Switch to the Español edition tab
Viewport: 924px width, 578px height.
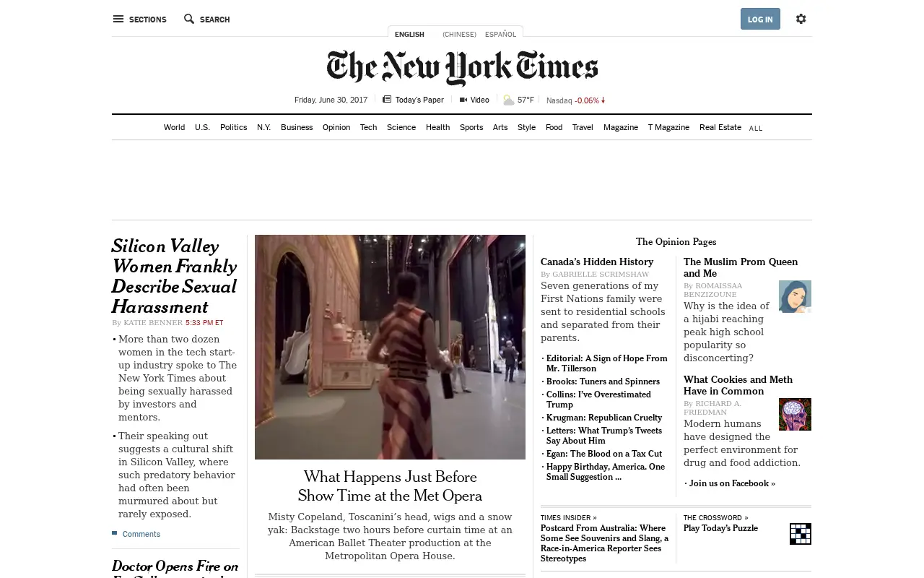pos(501,34)
